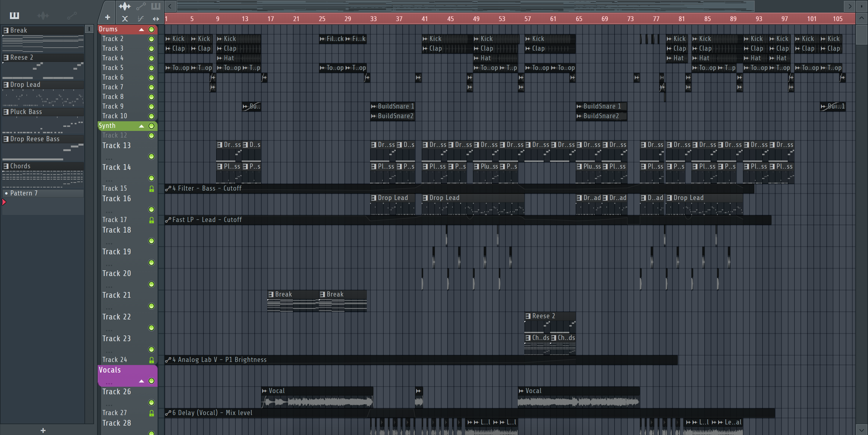Viewport: 868px width, 435px height.
Task: Select the Reese 2 clip on Track 22
Action: tap(550, 322)
